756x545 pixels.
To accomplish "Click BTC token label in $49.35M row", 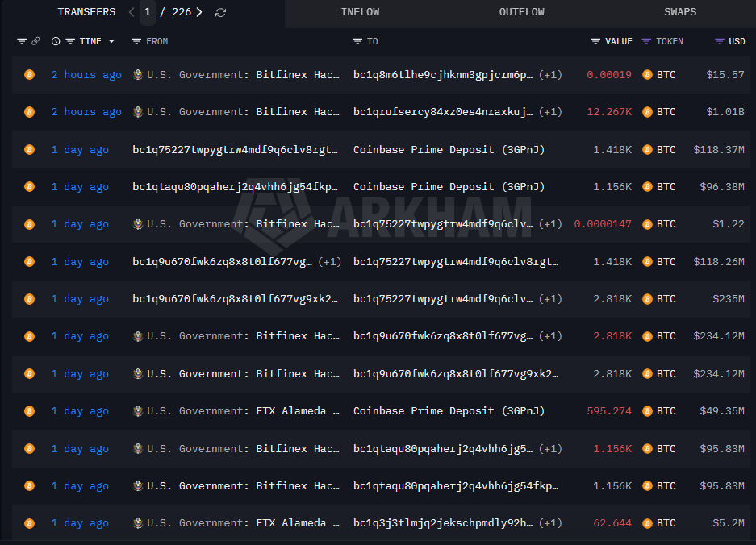I will tap(666, 411).
